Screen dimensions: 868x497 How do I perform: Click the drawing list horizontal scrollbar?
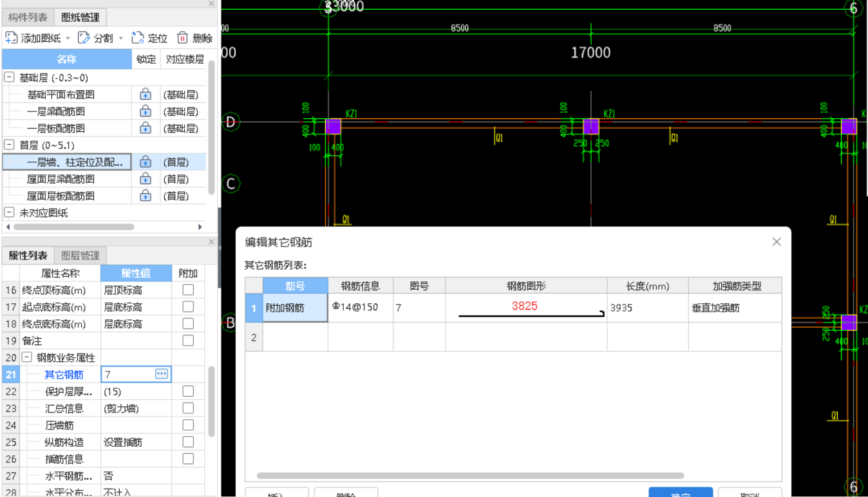[x=73, y=227]
